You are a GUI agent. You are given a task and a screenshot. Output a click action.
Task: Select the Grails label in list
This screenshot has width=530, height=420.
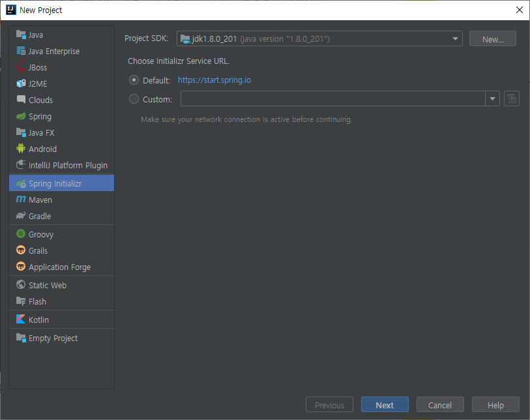click(38, 250)
